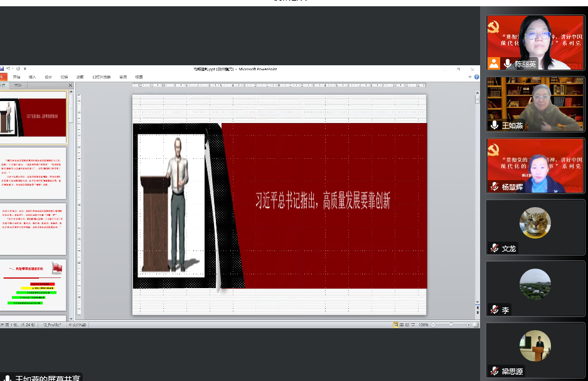Click the 中文(中国) language button in status bar
Image resolution: width=588 pixels, height=381 pixels.
pos(77,325)
